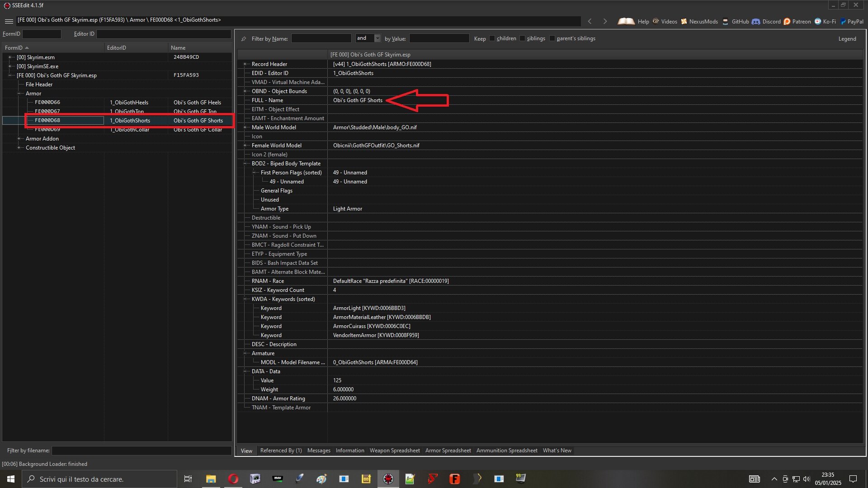868x488 pixels.
Task: Open the 'and' filter operator dropdown
Action: 377,38
